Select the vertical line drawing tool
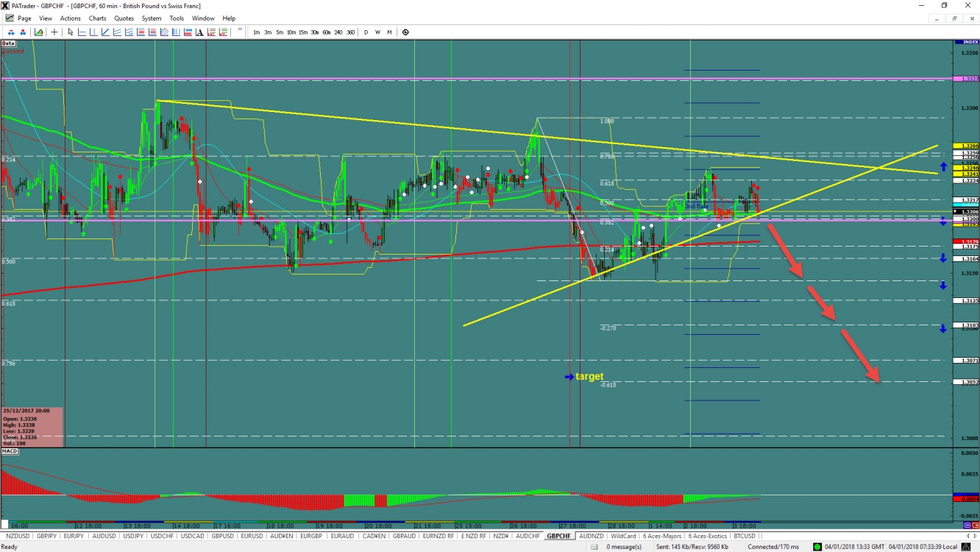The image size is (980, 552). (93, 32)
